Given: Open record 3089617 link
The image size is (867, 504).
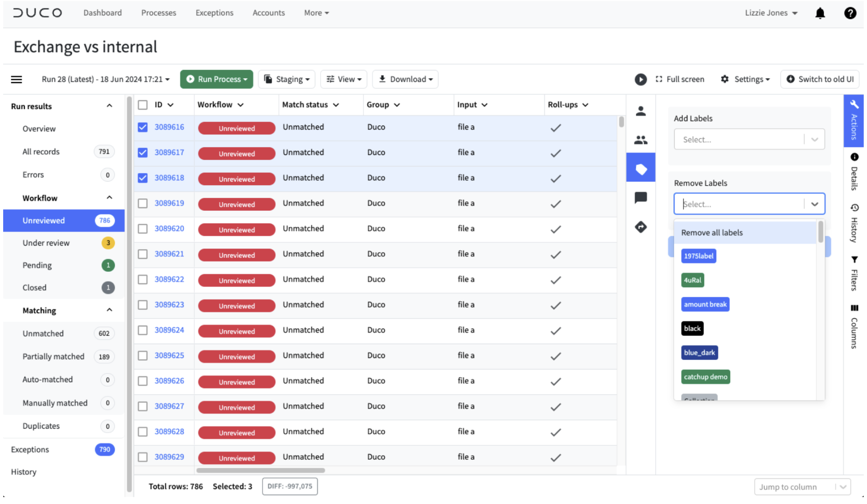Looking at the screenshot, I should pos(169,153).
